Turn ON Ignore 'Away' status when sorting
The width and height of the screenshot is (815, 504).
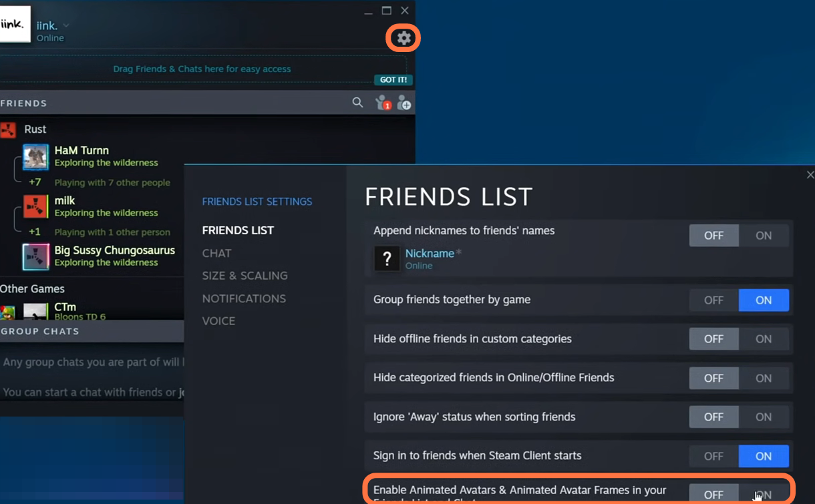(x=764, y=417)
